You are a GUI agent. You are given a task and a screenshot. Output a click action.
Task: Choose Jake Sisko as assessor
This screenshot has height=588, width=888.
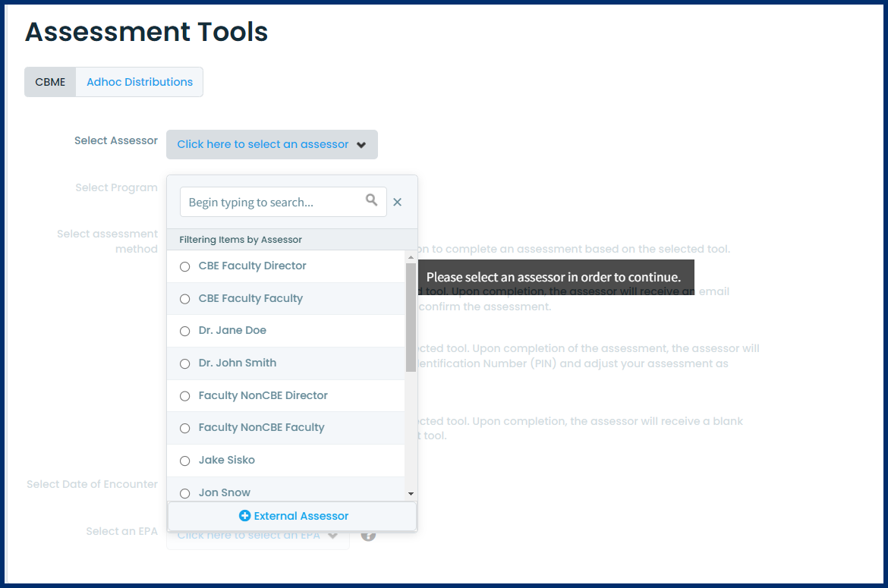tap(226, 460)
